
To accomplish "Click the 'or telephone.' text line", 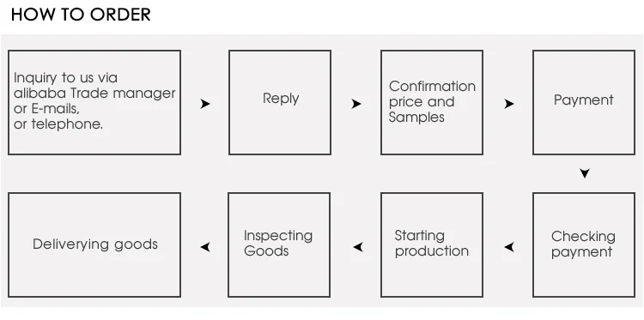I will pyautogui.click(x=58, y=124).
